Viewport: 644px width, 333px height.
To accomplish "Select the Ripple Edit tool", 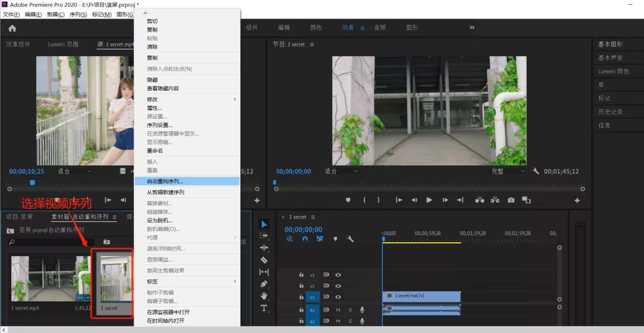I will [264, 248].
